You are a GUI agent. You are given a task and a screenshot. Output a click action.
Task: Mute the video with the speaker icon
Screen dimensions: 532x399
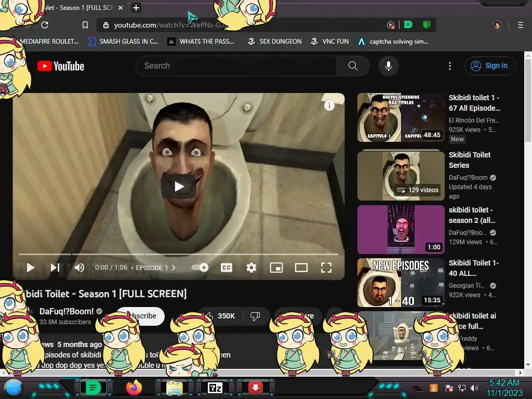[79, 268]
